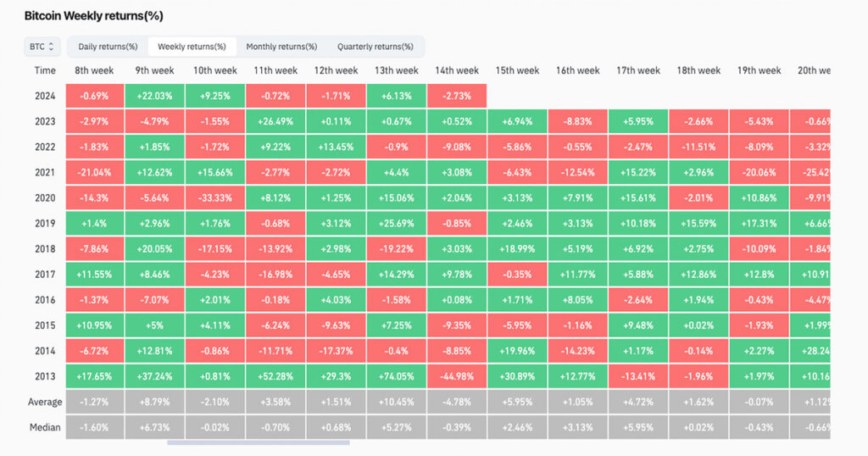This screenshot has height=456, width=868.
Task: Click the +22.03% cell for 2024
Action: click(155, 97)
